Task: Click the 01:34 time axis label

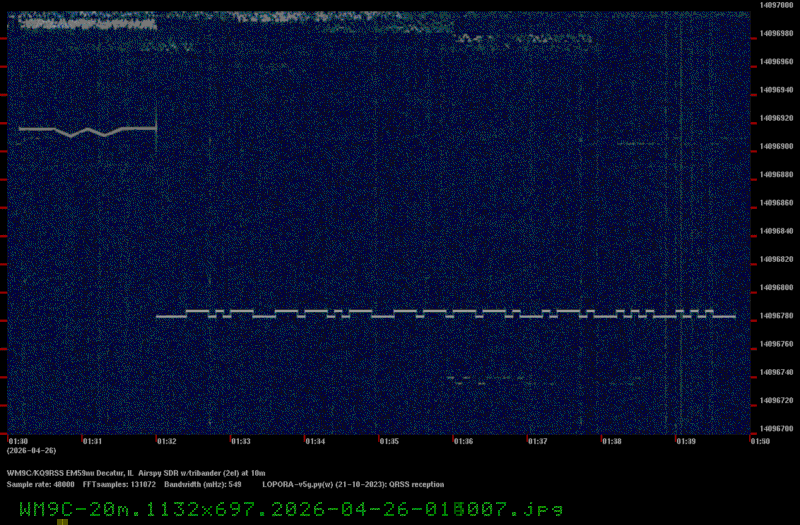Action: pyautogui.click(x=315, y=441)
